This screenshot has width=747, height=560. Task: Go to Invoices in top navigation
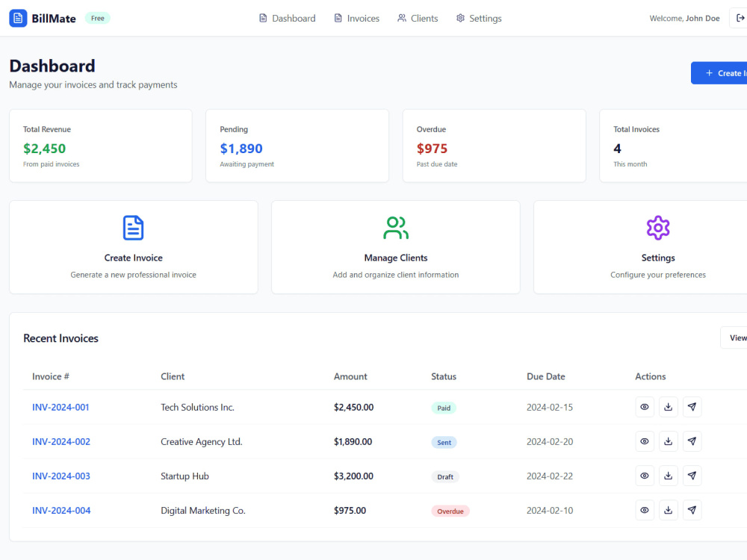point(357,18)
